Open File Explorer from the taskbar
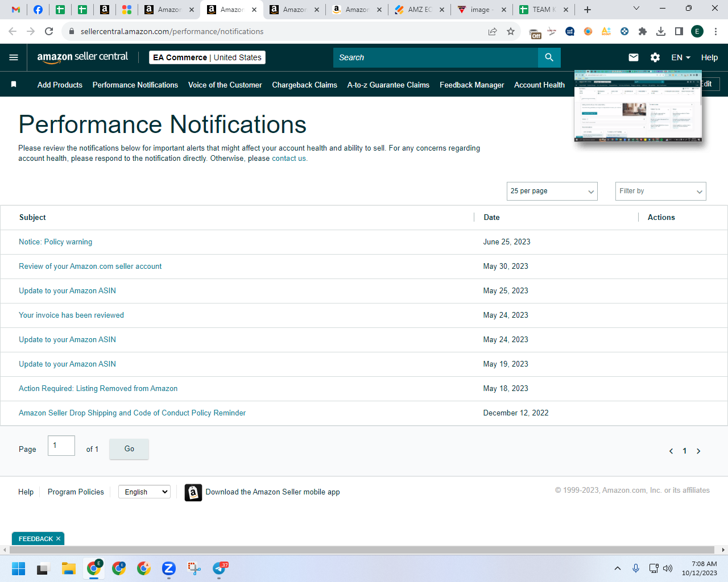The image size is (728, 582). [69, 568]
